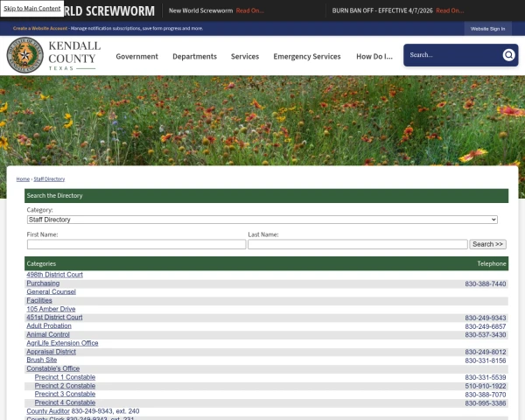Click phone number 830-249-6857
Screen dimensions: 525x420
(485, 326)
